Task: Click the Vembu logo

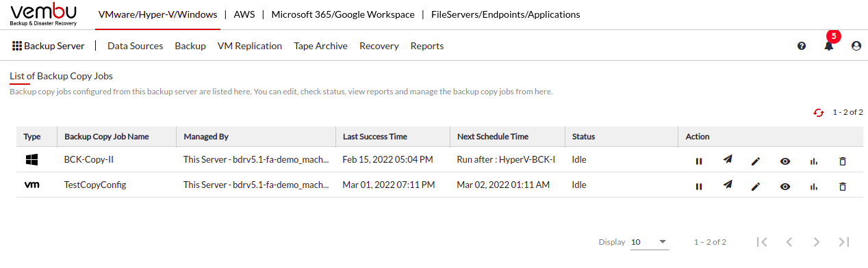Action: pos(44,14)
